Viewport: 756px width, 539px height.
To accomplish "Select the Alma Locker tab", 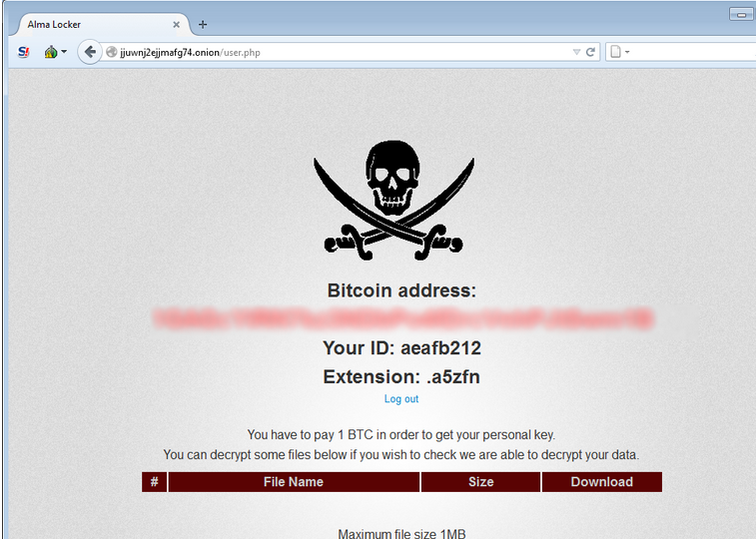I will click(99, 24).
